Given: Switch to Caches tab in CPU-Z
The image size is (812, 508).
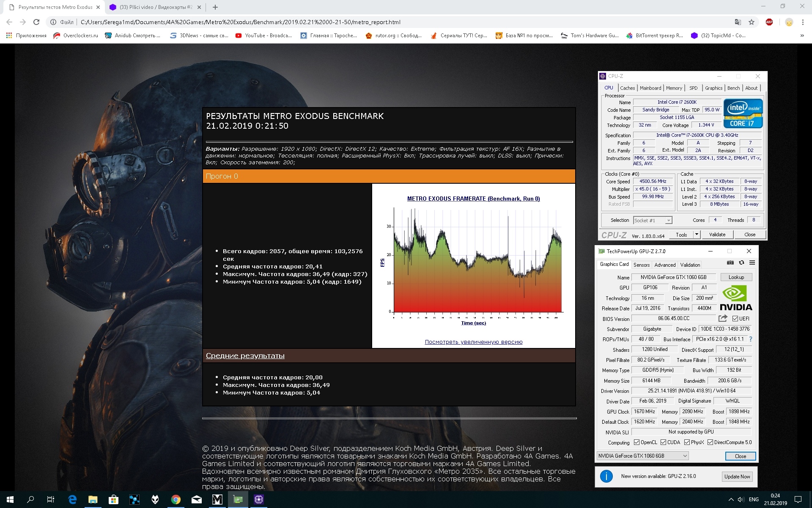Looking at the screenshot, I should coord(627,88).
